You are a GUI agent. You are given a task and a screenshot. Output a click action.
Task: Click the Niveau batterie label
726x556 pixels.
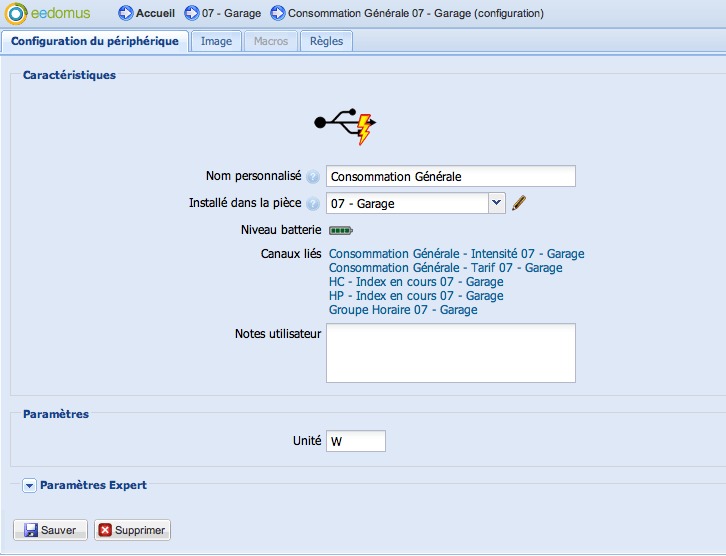(x=281, y=230)
